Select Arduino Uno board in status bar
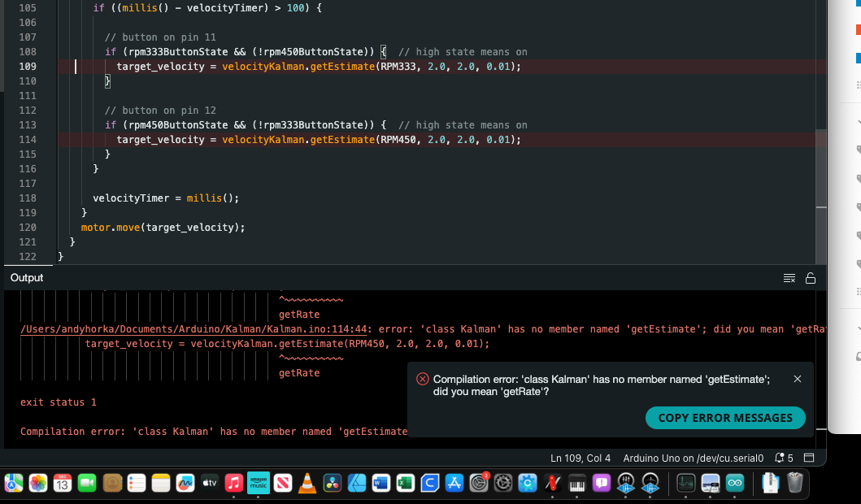The height and width of the screenshot is (504, 861). point(693,458)
